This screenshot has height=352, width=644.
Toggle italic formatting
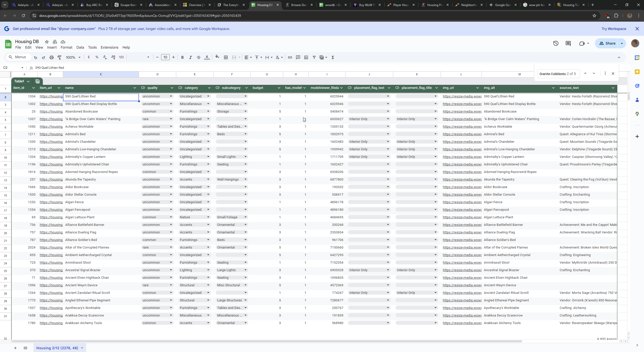(190, 57)
